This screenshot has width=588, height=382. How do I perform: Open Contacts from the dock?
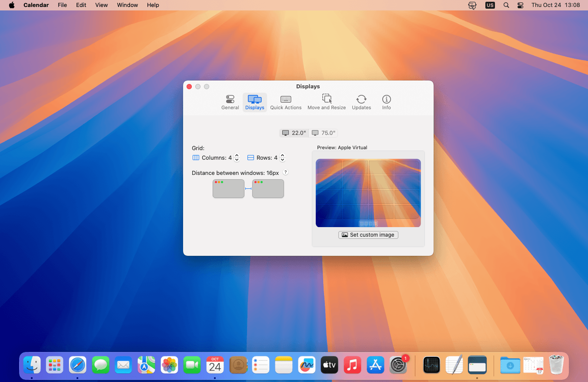[x=238, y=365]
